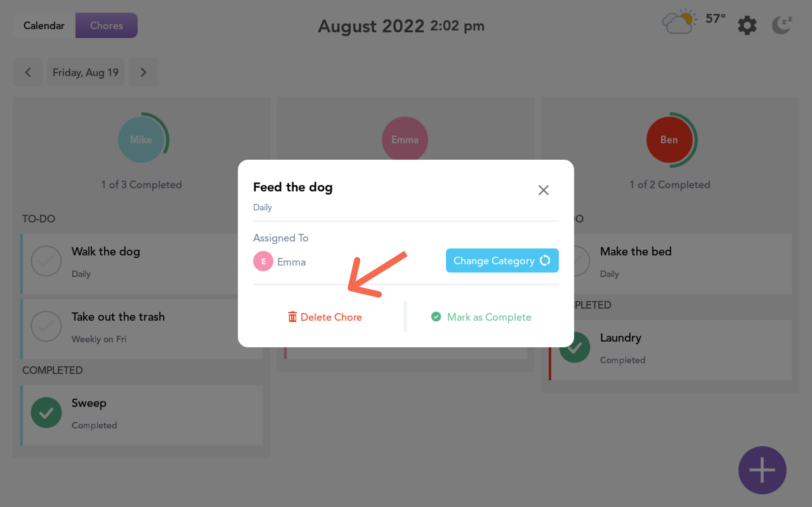Click Delete Chore
The image size is (812, 507).
[325, 317]
